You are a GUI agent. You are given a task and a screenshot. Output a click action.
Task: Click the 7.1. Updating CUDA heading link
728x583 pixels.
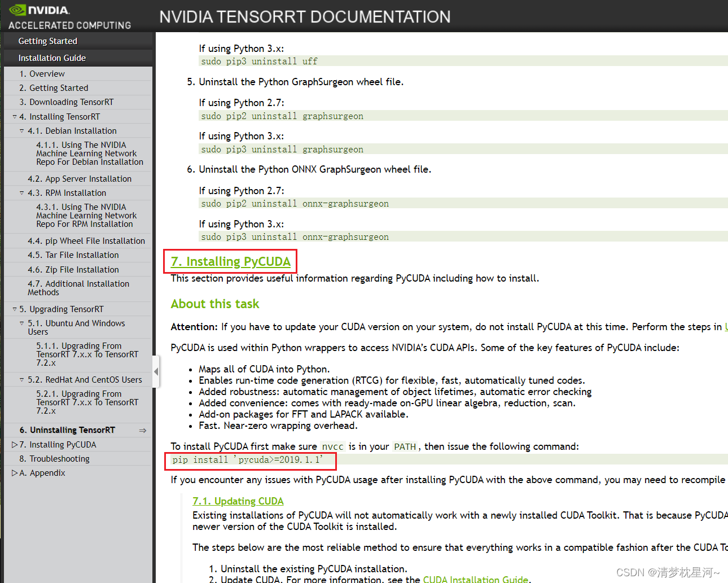tap(238, 501)
